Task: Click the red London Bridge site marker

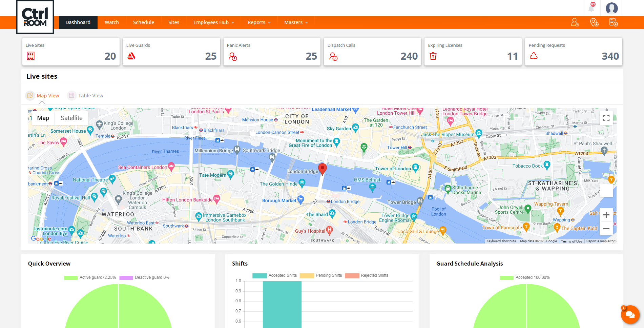Action: click(323, 169)
